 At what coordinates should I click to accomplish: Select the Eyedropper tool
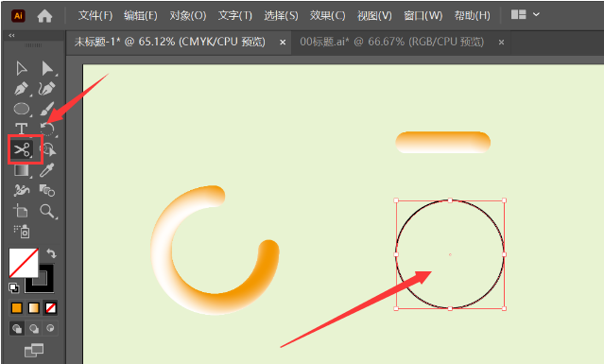(47, 170)
